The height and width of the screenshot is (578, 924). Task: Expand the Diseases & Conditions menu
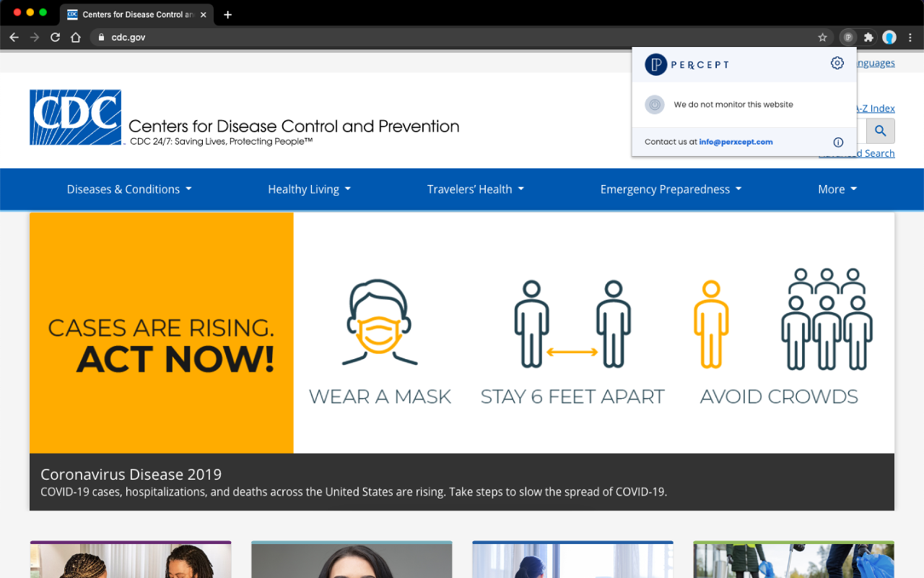(129, 189)
